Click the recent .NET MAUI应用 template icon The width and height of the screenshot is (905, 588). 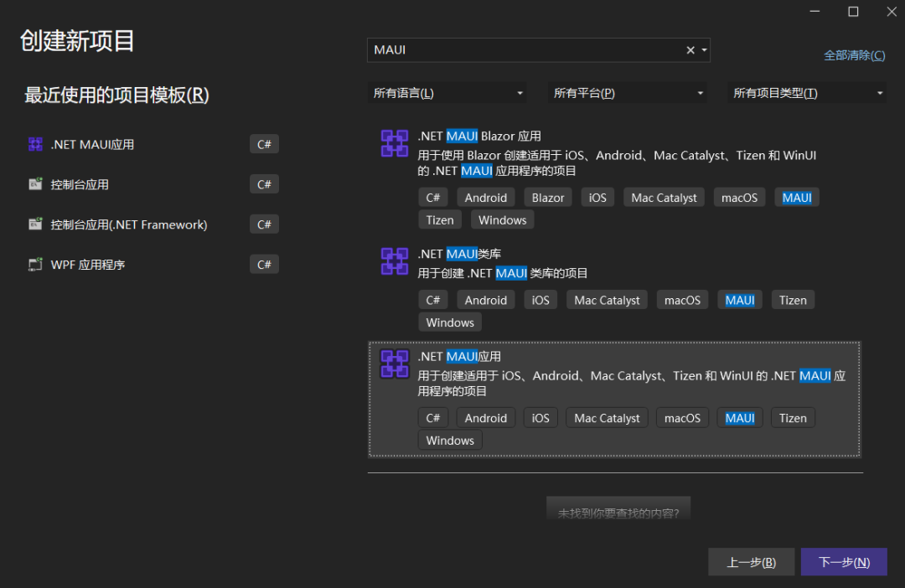click(x=35, y=144)
